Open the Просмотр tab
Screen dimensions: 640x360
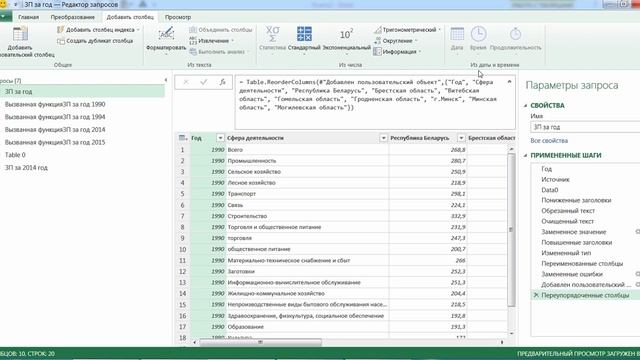tap(178, 17)
